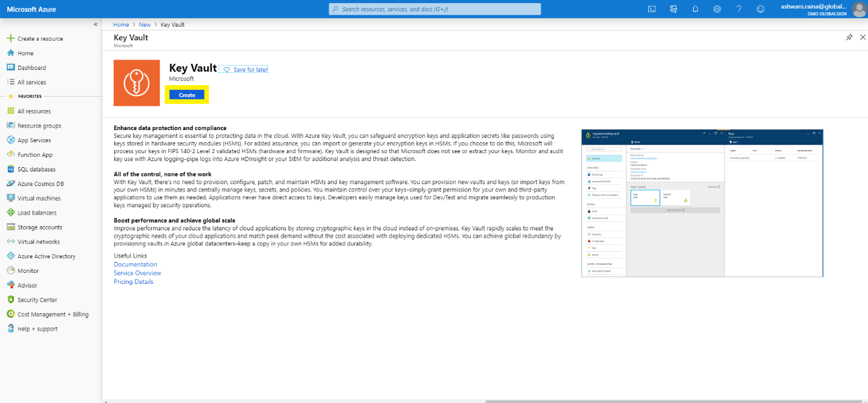This screenshot has width=868, height=403.
Task: Open the Documentation link
Action: [x=135, y=264]
